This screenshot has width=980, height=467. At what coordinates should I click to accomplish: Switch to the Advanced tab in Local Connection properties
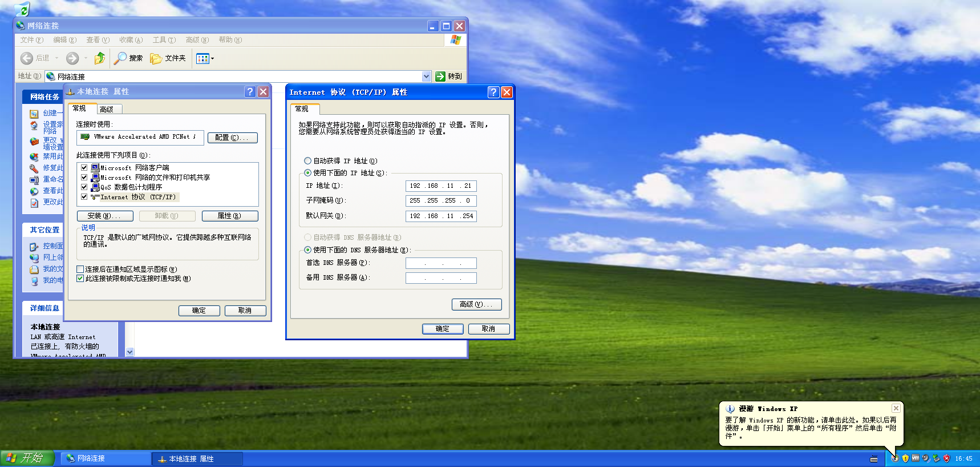tap(107, 109)
